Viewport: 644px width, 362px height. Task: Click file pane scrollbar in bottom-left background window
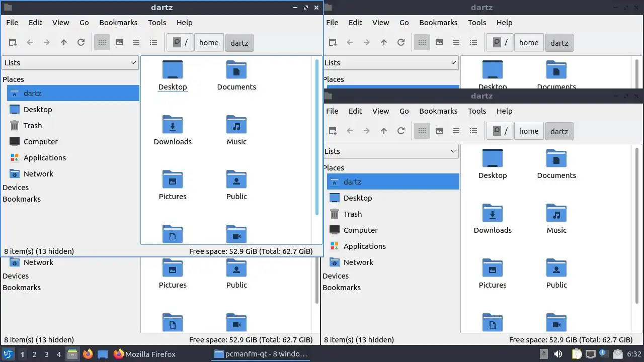click(317, 282)
